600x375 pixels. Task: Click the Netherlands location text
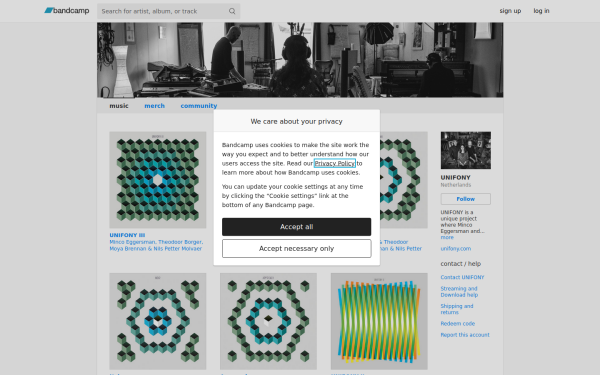pyautogui.click(x=456, y=185)
